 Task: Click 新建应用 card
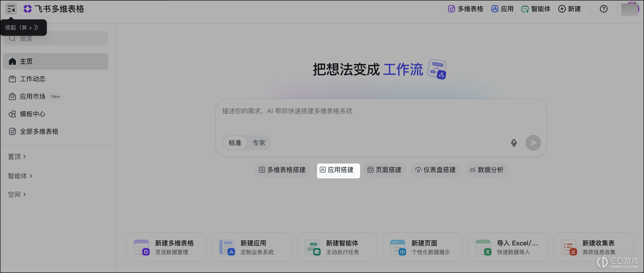252,247
